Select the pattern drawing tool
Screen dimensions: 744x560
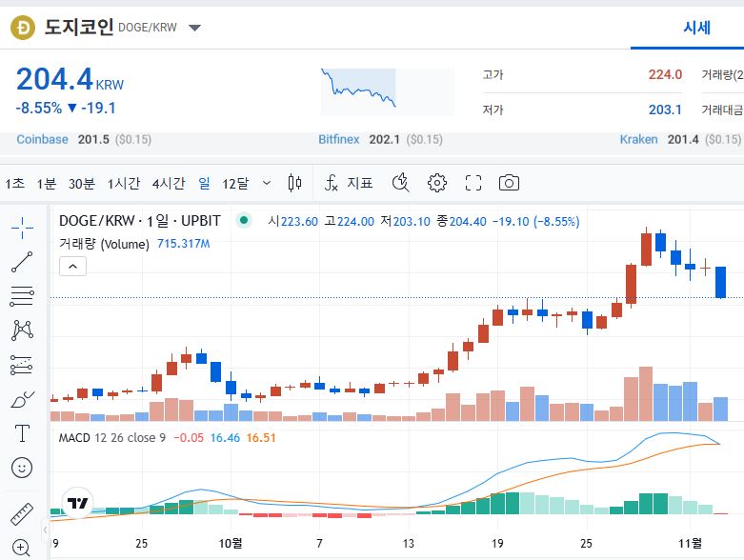coord(22,330)
